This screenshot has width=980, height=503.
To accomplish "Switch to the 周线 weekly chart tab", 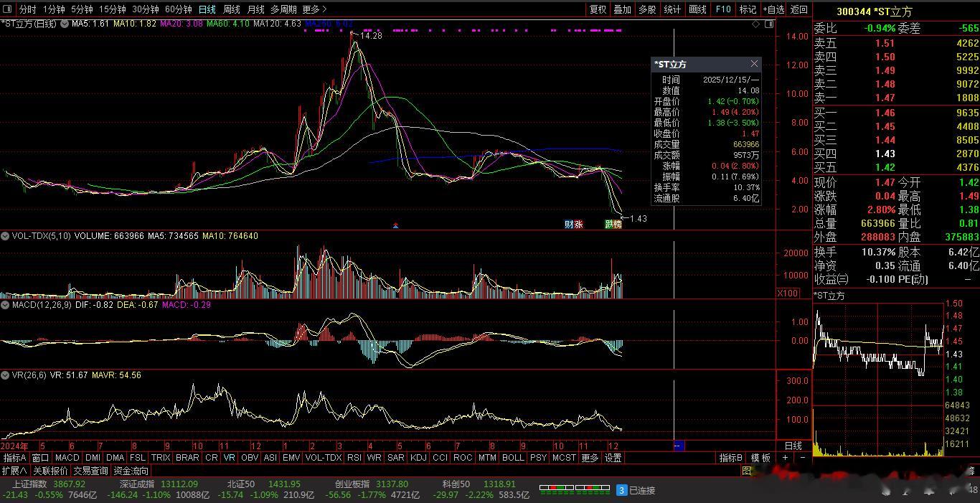I will (232, 9).
